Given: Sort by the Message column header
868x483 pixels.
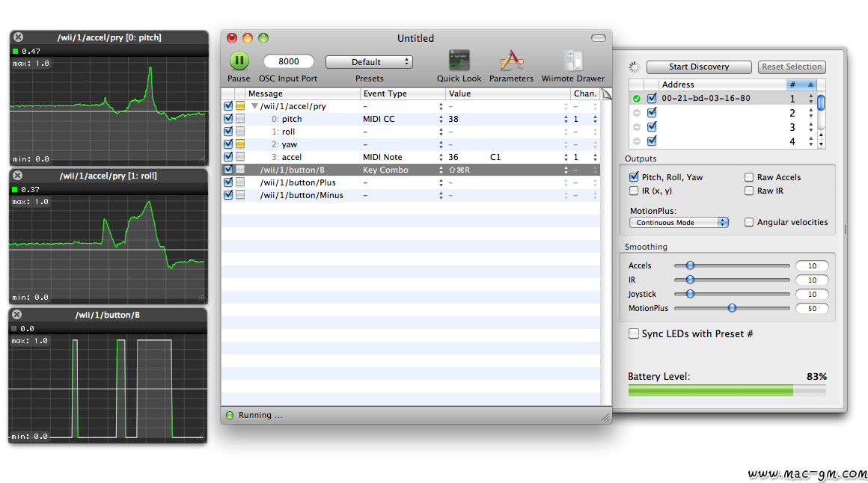Looking at the screenshot, I should [x=302, y=93].
